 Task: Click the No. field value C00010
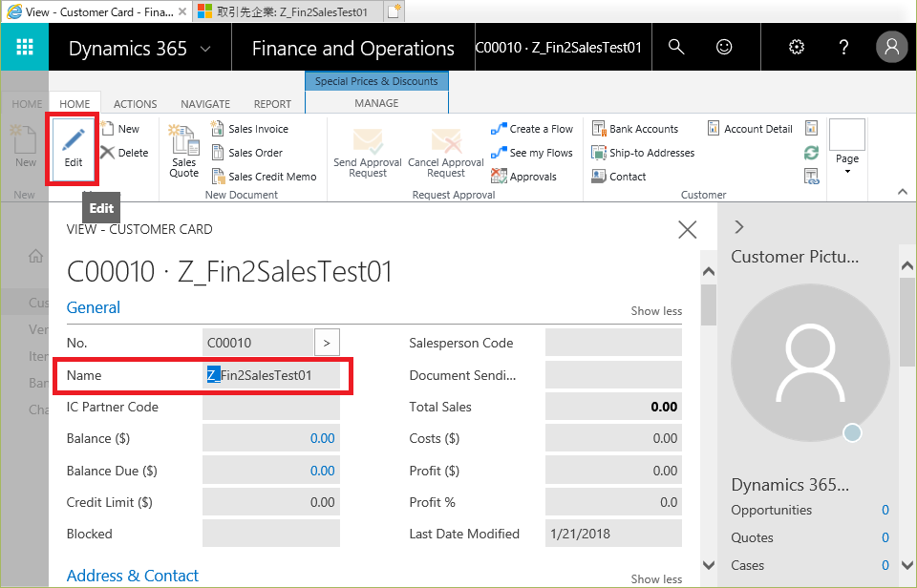click(x=258, y=343)
